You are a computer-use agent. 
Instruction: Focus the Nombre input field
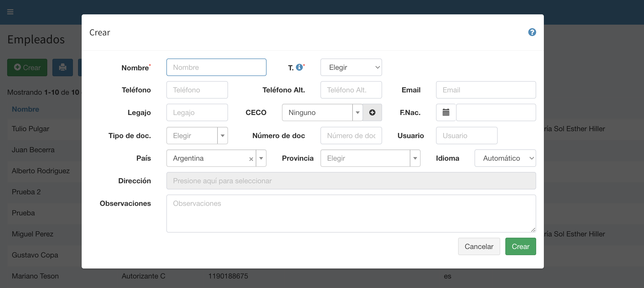pos(216,68)
